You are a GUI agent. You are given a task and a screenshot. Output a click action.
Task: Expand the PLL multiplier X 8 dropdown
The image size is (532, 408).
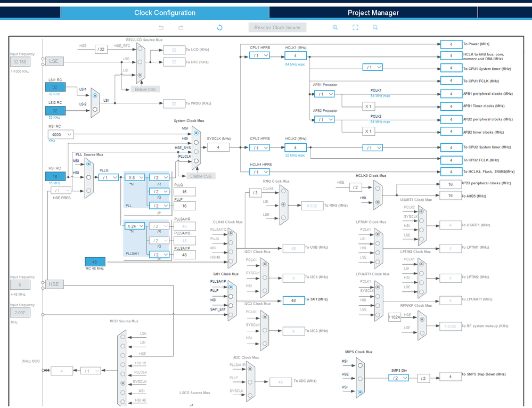coord(135,177)
